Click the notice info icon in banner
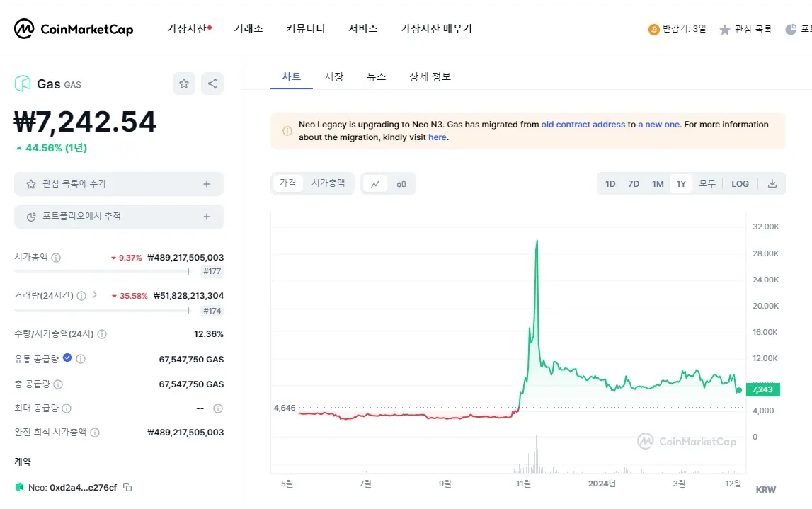Image resolution: width=812 pixels, height=509 pixels. coord(287,131)
